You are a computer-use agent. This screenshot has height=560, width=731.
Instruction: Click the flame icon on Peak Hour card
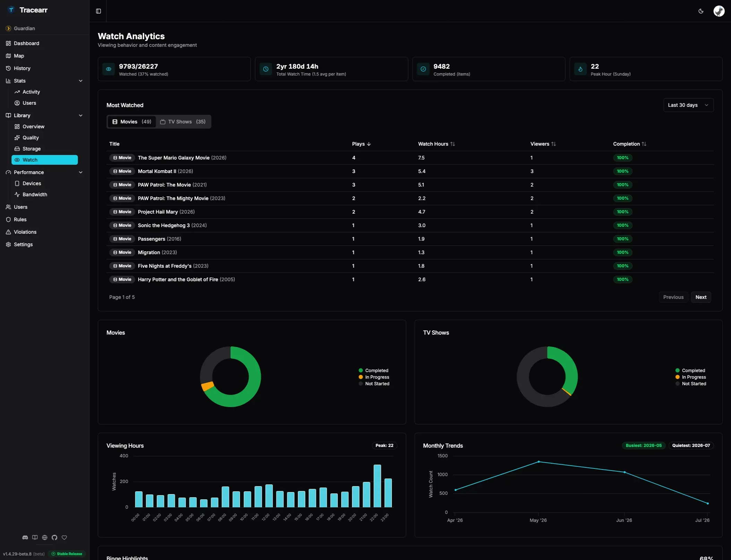coord(580,69)
